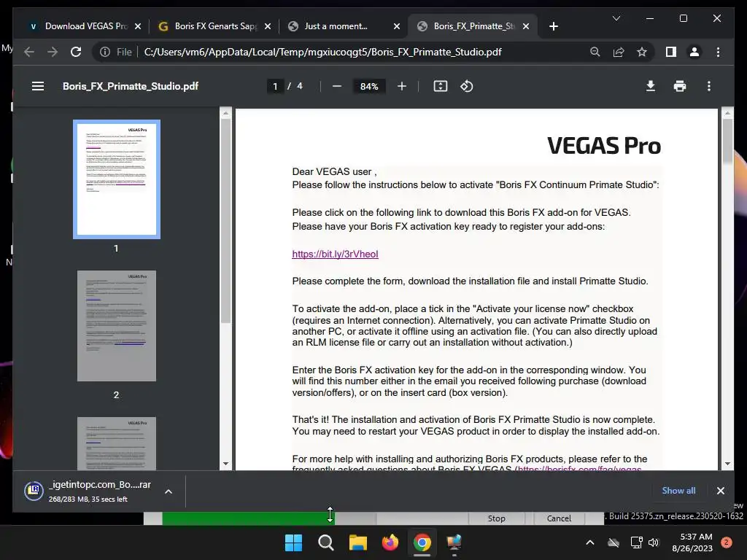The width and height of the screenshot is (747, 560).
Task: Click Show all downloads
Action: point(678,491)
